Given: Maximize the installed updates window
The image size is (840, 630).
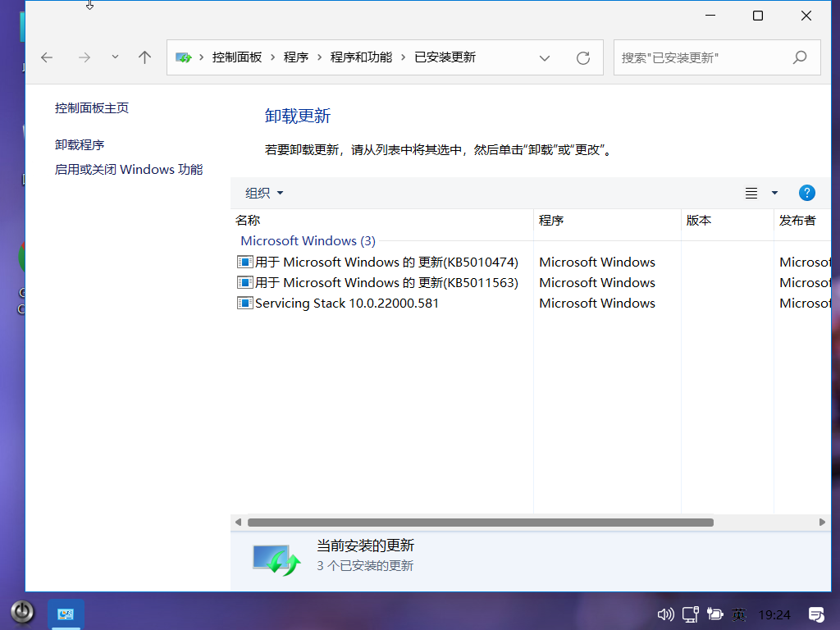Looking at the screenshot, I should 758,16.
